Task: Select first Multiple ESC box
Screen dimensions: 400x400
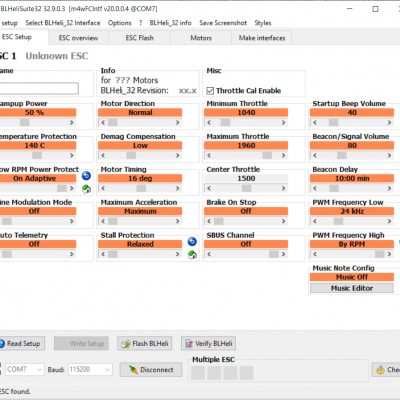Action: click(x=198, y=373)
